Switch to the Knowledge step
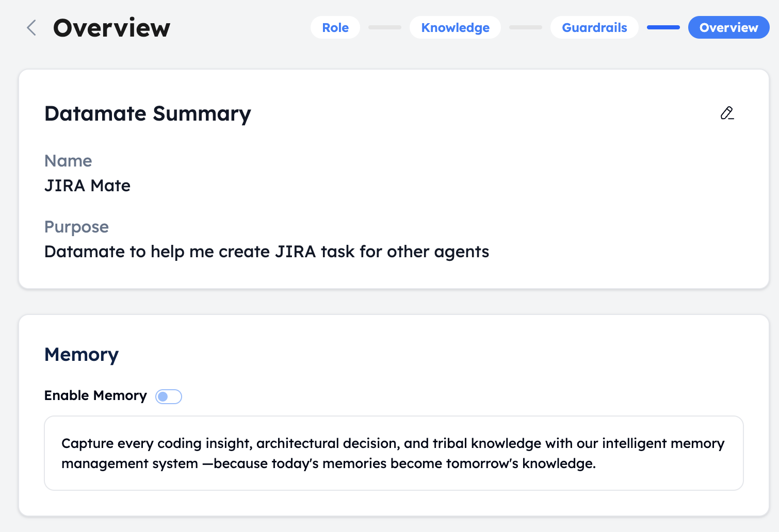This screenshot has height=532, width=779. (455, 28)
